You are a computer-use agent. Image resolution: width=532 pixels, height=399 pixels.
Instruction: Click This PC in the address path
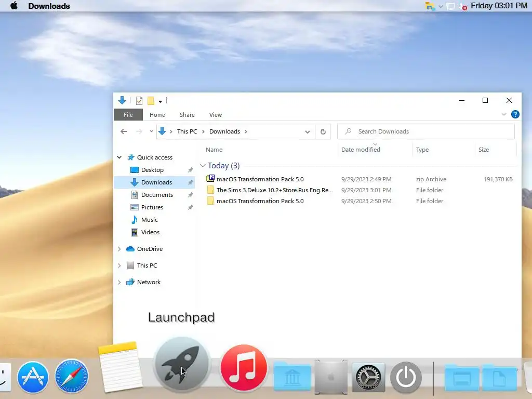point(187,131)
